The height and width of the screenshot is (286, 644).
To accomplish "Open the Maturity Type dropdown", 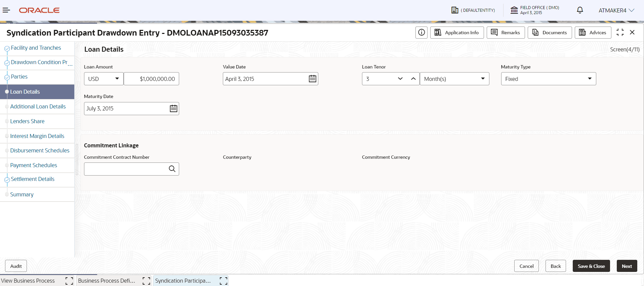I will pos(549,79).
